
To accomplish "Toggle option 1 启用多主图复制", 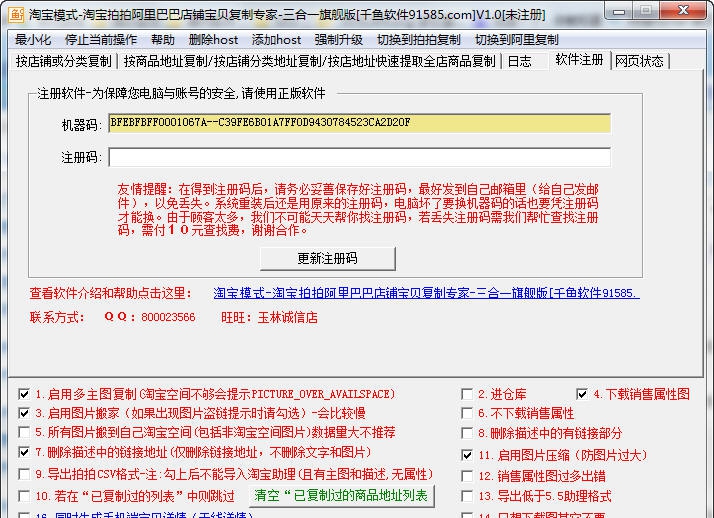I will [24, 394].
